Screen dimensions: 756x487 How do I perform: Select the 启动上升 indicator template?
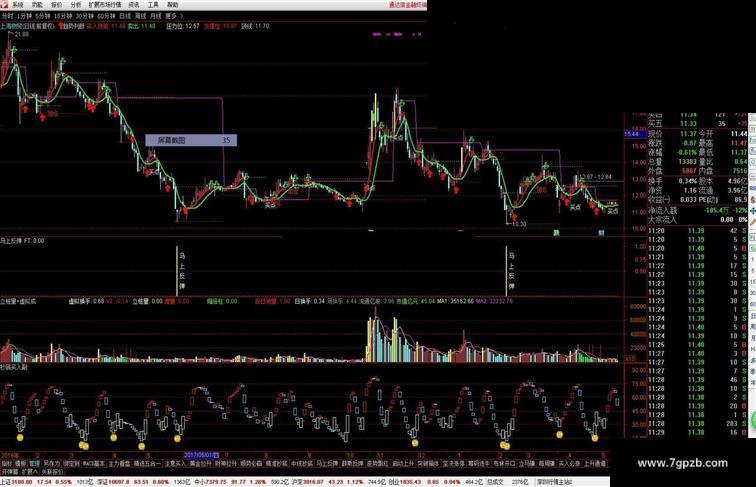[x=403, y=463]
